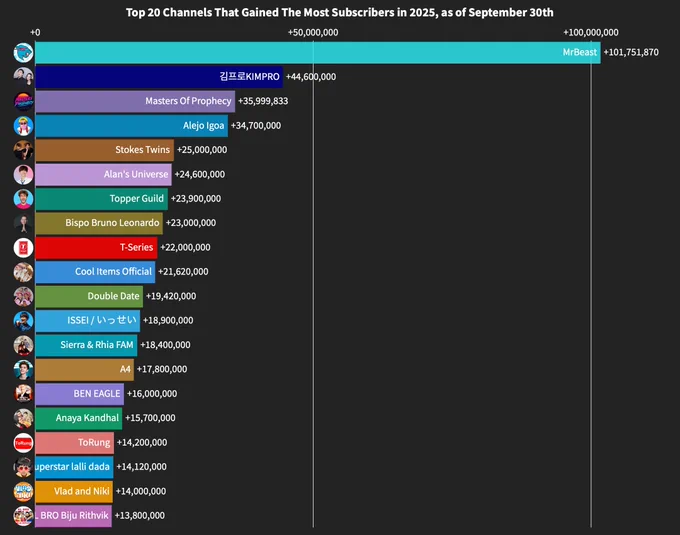Screen dimensions: 680x535
Task: Click the Cool Items Official avatar
Action: coord(23,272)
